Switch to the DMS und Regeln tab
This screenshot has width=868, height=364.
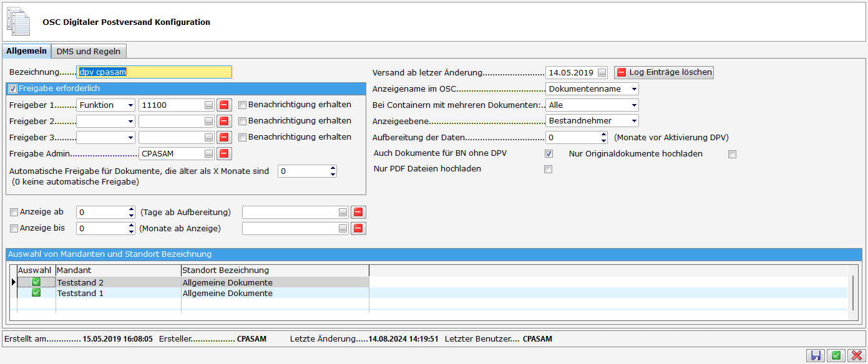point(89,51)
